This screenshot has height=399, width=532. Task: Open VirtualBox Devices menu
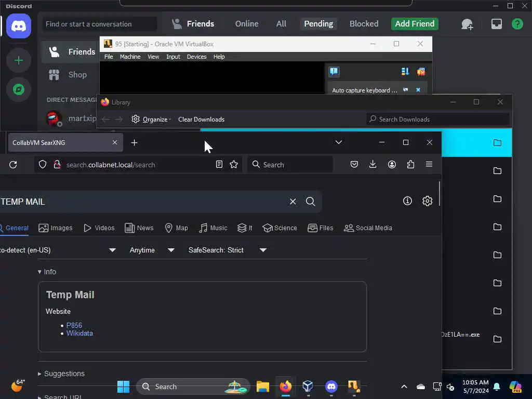[x=196, y=57]
